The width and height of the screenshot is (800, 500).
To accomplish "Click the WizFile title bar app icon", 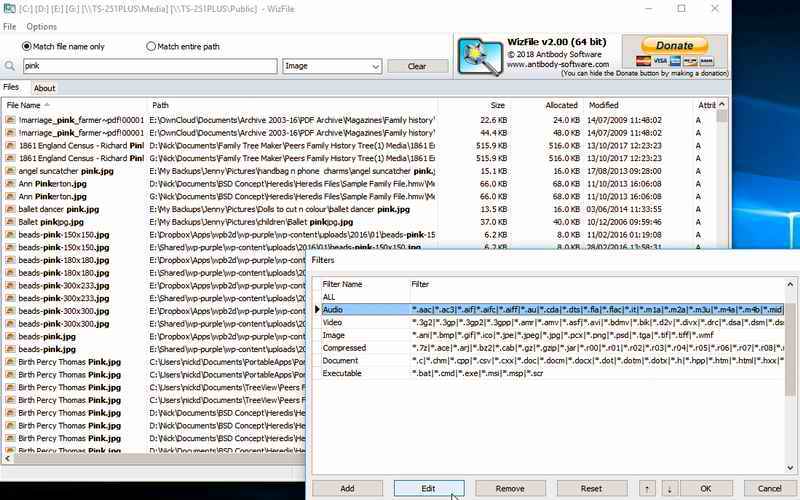I will [x=9, y=8].
